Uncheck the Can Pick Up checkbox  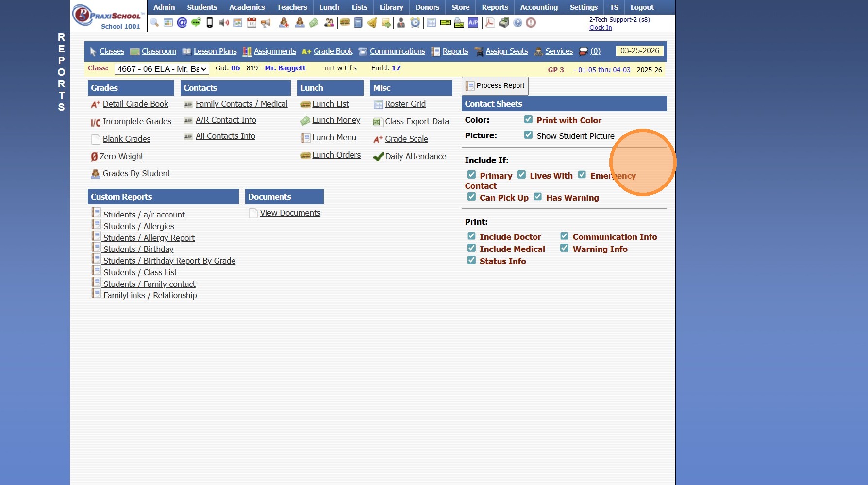click(x=471, y=197)
